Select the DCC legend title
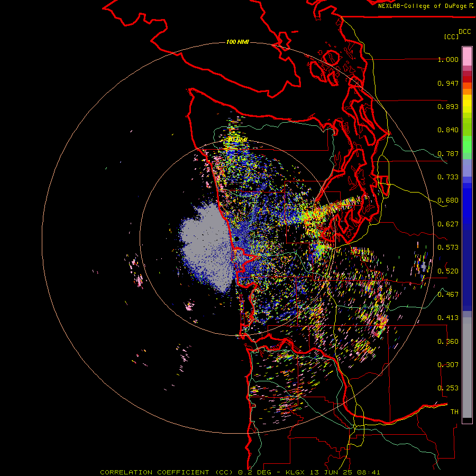Viewport: 476px width, 476px height. click(464, 32)
